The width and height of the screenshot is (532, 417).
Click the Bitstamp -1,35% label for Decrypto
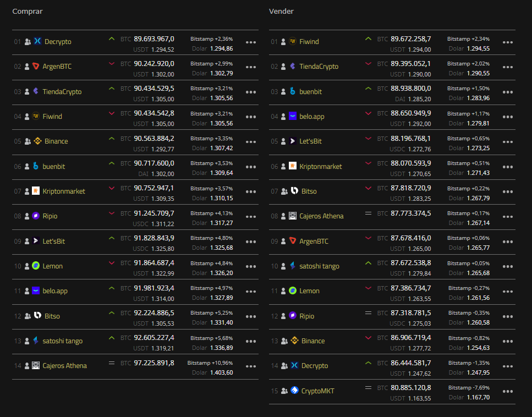click(x=469, y=363)
